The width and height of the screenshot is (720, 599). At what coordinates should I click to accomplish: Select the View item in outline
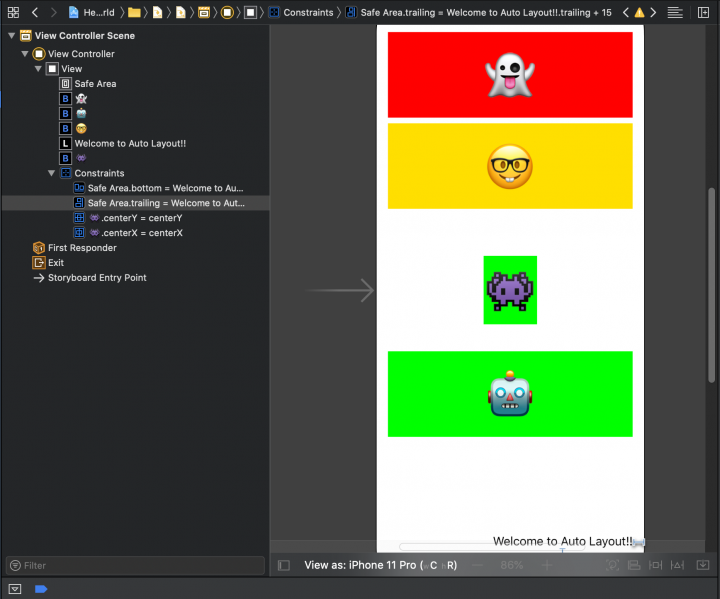tap(135, 69)
